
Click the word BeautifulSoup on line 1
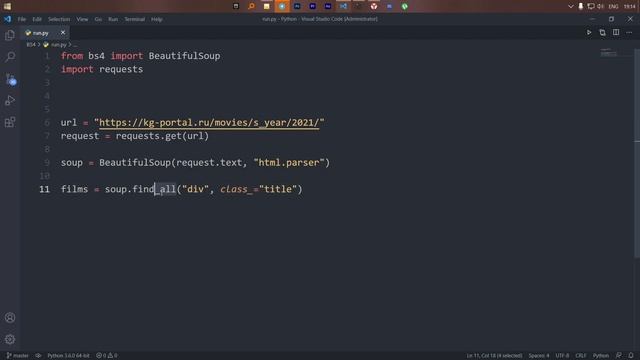click(184, 56)
